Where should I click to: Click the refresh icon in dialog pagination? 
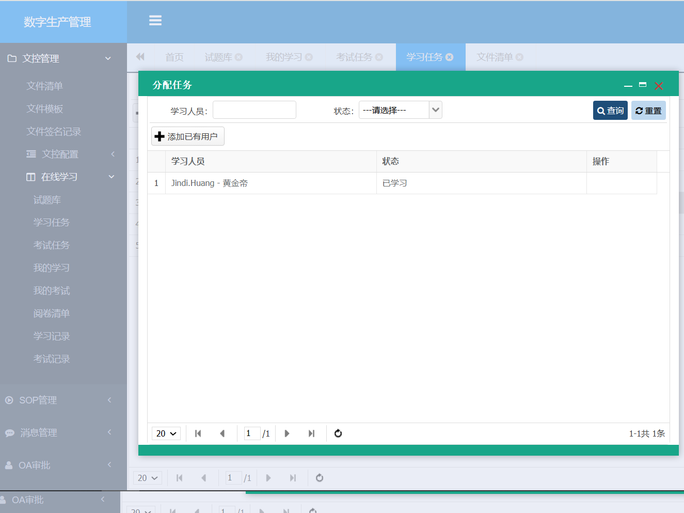(x=338, y=433)
